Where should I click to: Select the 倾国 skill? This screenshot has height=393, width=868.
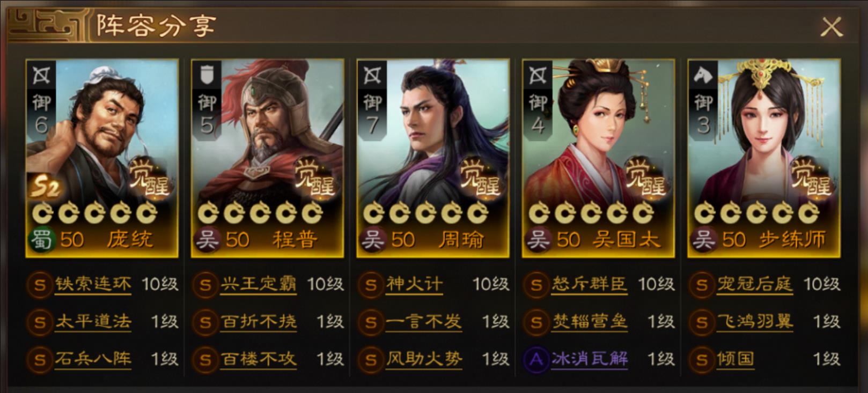pos(735,359)
